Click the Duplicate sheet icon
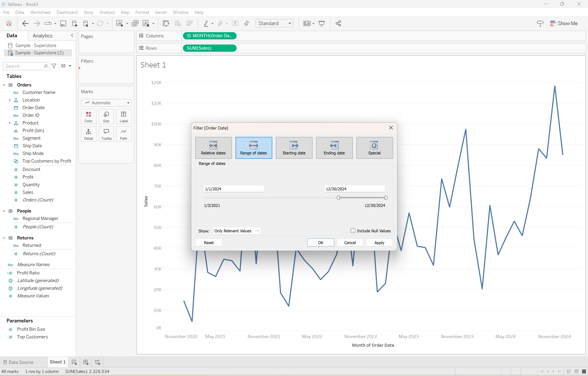This screenshot has height=376, width=588. pos(135,23)
